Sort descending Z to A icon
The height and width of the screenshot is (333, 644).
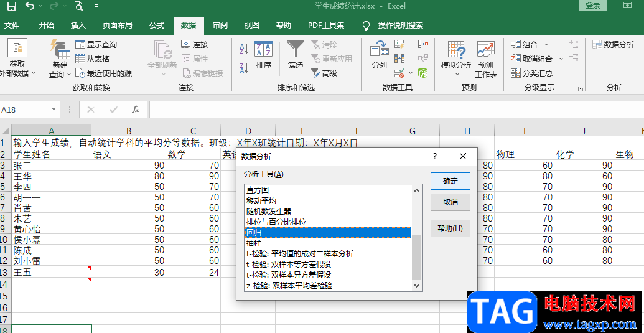244,68
